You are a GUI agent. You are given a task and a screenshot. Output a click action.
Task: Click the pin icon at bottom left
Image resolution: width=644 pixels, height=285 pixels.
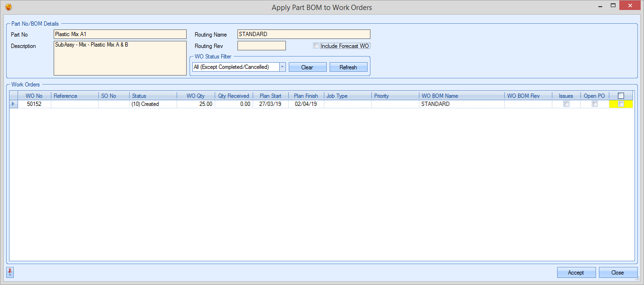point(10,272)
